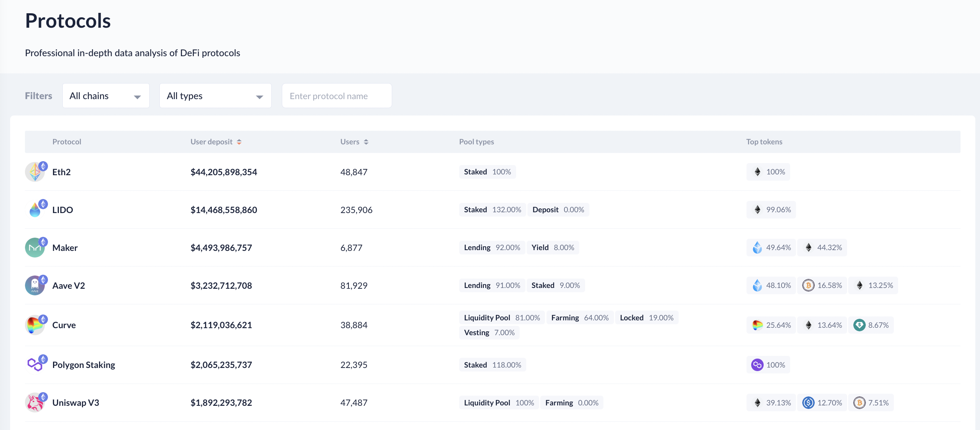Open the Polygon Staking protocol name link
Viewport: 980px width, 430px height.
point(84,365)
